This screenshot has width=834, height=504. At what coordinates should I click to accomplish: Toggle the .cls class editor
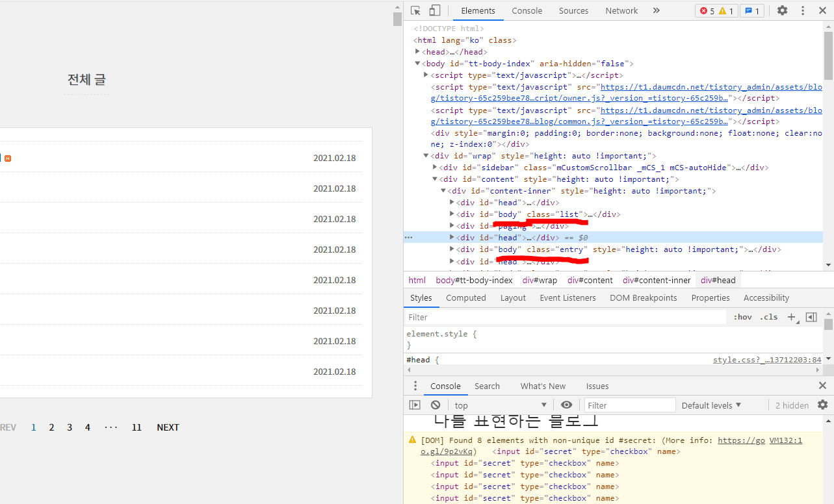[770, 317]
